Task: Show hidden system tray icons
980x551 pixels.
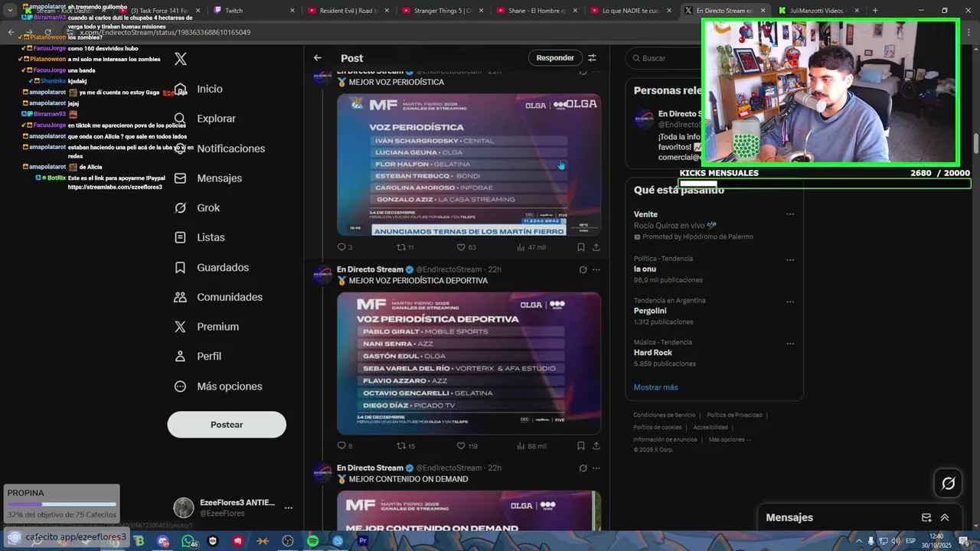Action: tap(859, 541)
